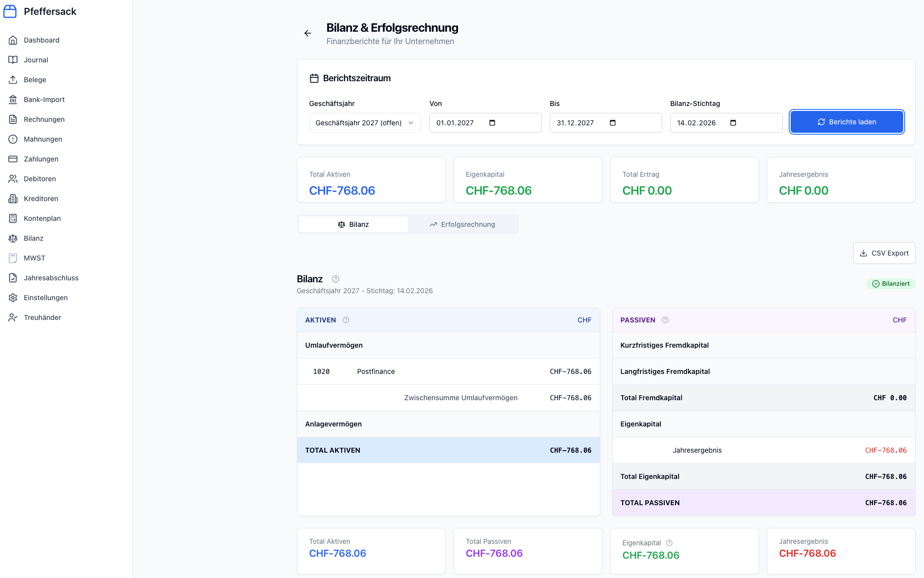Click the PASSIVEN help question icon
The height and width of the screenshot is (578, 924).
[665, 320]
